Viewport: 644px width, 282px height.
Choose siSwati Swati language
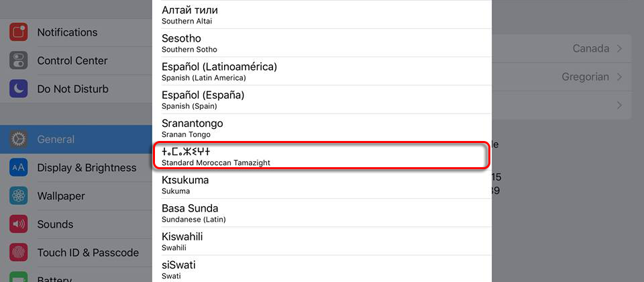coord(321,269)
